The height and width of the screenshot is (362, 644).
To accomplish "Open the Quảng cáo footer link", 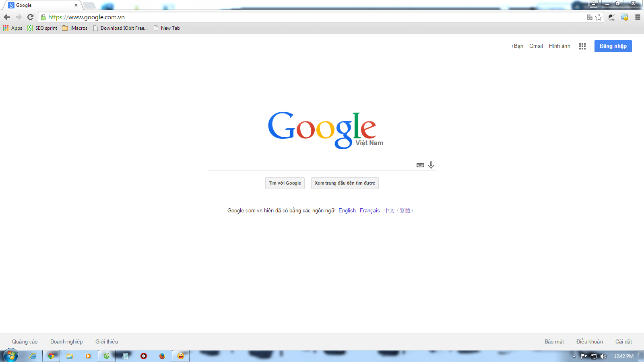I will point(25,341).
